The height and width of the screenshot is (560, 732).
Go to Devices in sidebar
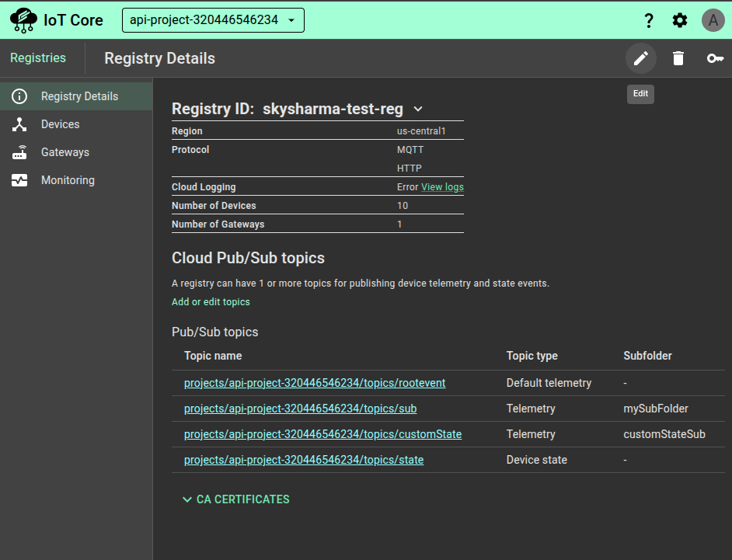pos(76,124)
